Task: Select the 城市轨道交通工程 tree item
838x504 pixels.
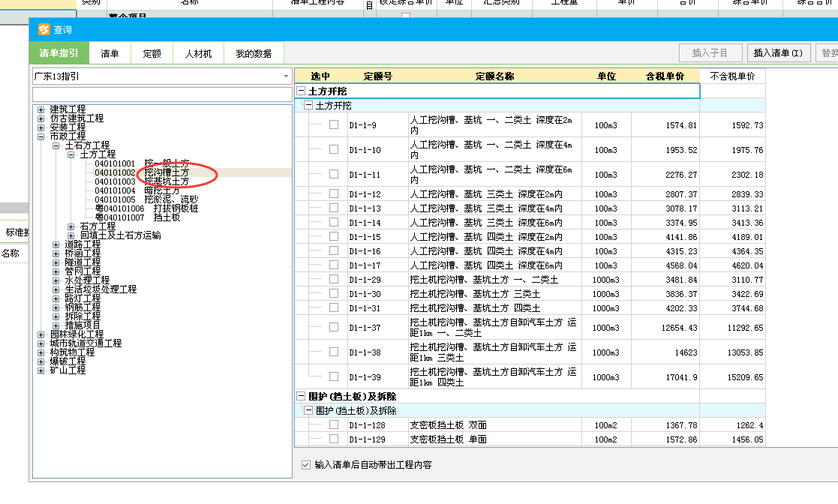Action: pyautogui.click(x=86, y=343)
